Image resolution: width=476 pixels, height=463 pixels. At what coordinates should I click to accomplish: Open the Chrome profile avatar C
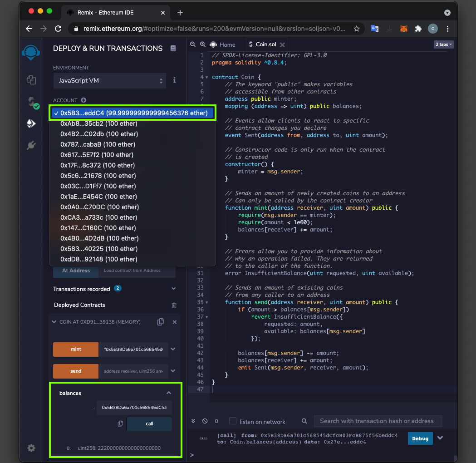[x=432, y=29]
